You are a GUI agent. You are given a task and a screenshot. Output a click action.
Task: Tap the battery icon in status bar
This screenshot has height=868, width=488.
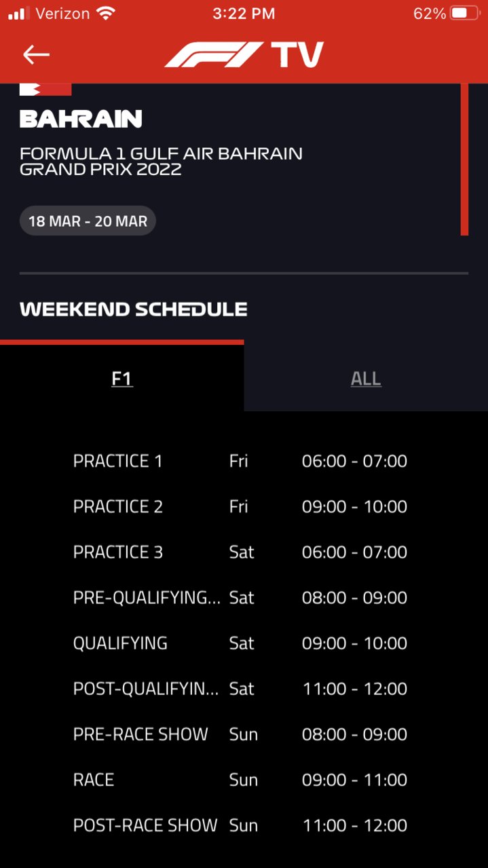(465, 14)
